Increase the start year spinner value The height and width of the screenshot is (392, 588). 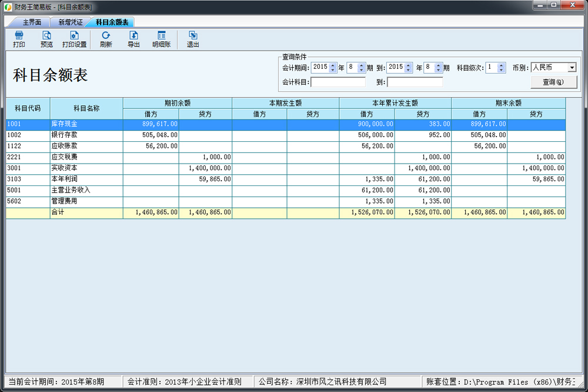[333, 65]
